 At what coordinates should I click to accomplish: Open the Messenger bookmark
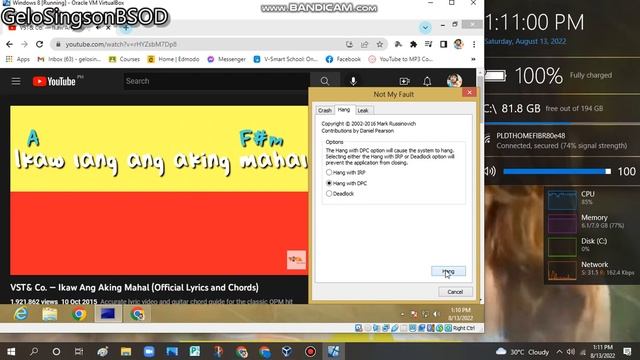(227, 59)
